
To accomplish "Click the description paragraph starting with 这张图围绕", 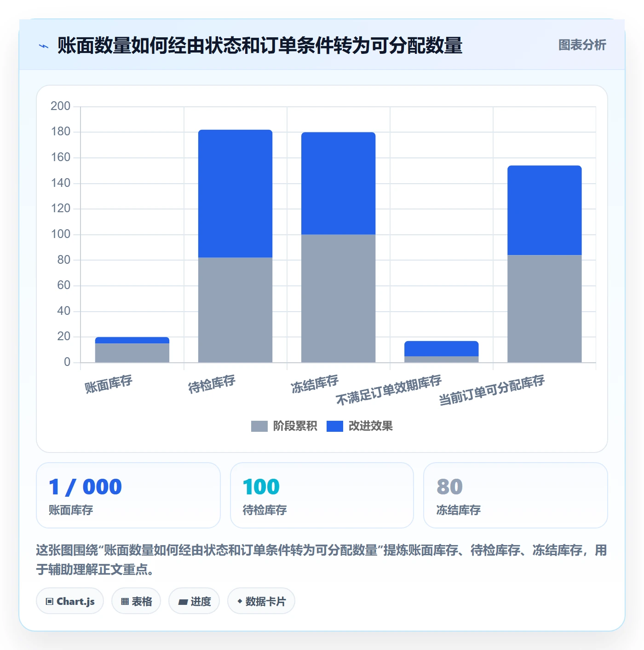I will coord(322,560).
